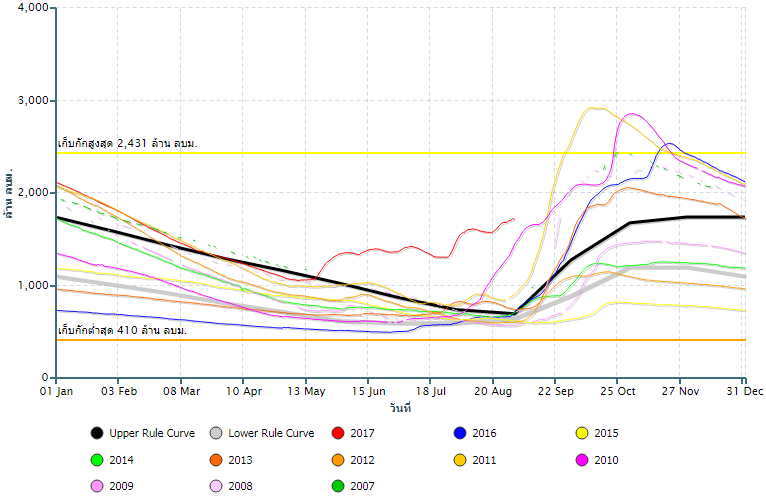Click the blue 2016 legend circle
The image size is (766, 496).
click(x=460, y=433)
